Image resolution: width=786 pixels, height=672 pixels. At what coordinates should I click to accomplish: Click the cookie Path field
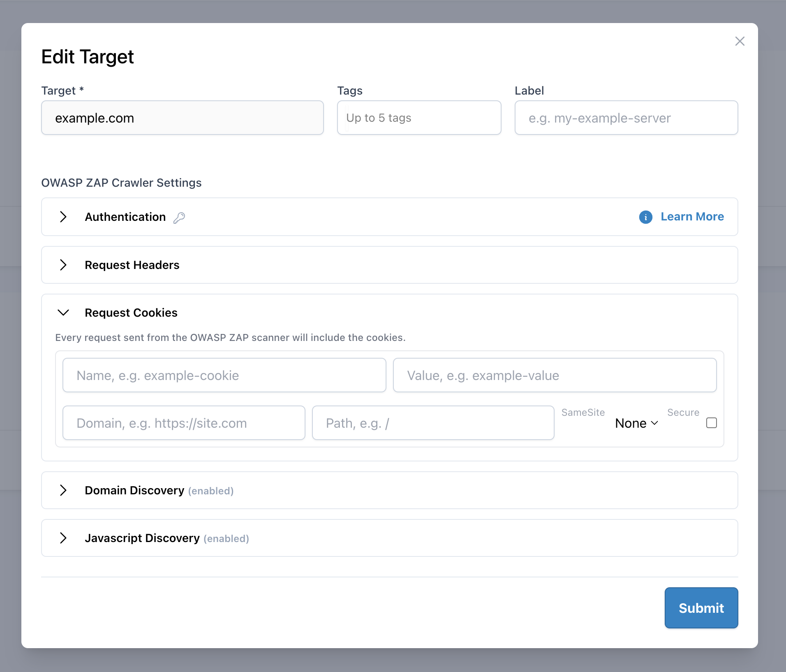tap(433, 423)
